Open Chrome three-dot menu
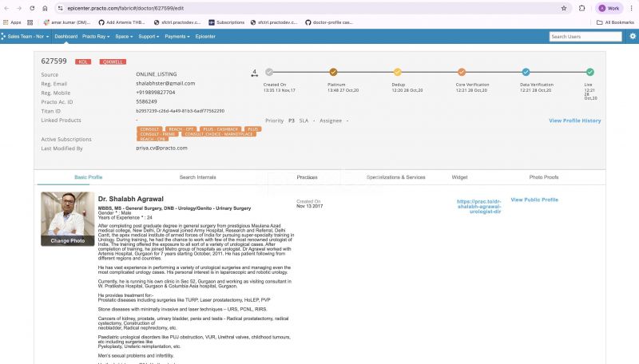639x364 pixels. point(631,8)
